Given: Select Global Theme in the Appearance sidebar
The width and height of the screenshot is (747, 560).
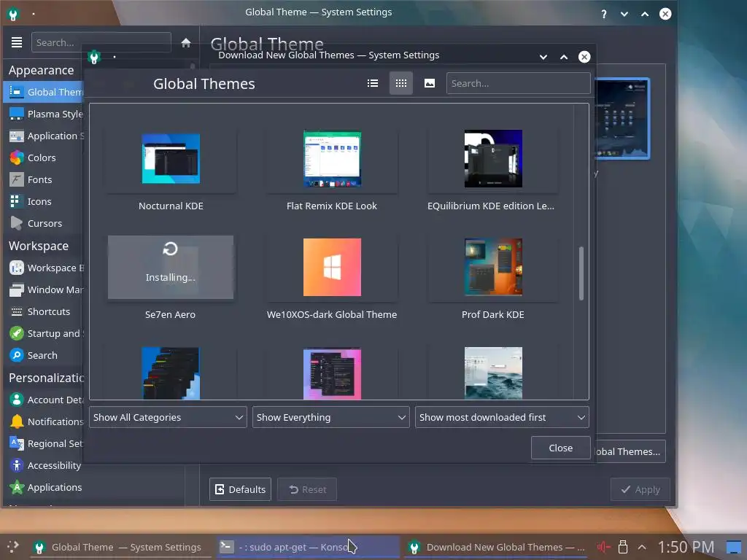Looking at the screenshot, I should pos(44,92).
